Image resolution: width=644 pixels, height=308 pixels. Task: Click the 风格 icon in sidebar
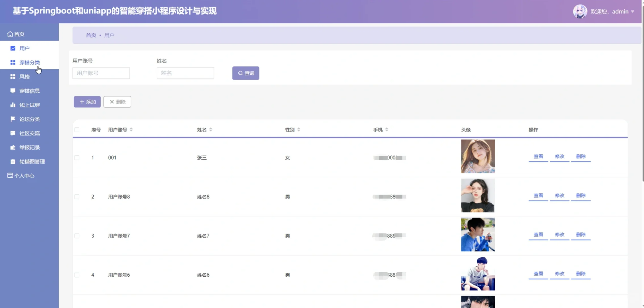point(13,76)
